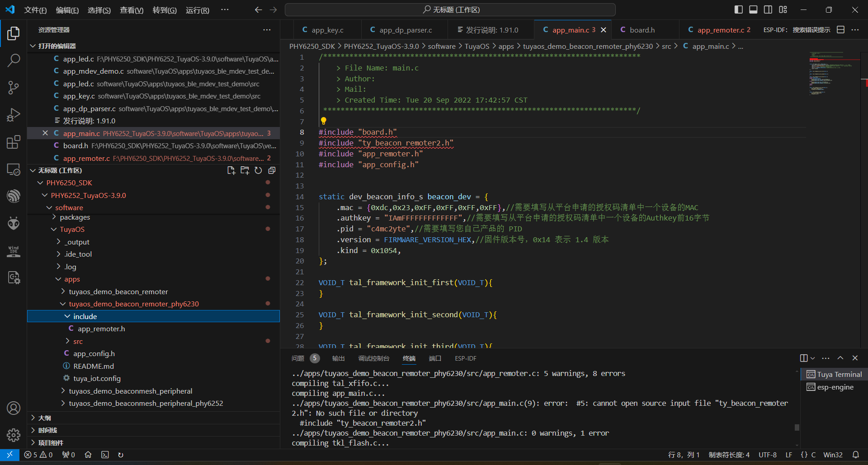The image size is (868, 465).
Task: Toggle the primary side bar layout button
Action: pyautogui.click(x=739, y=9)
